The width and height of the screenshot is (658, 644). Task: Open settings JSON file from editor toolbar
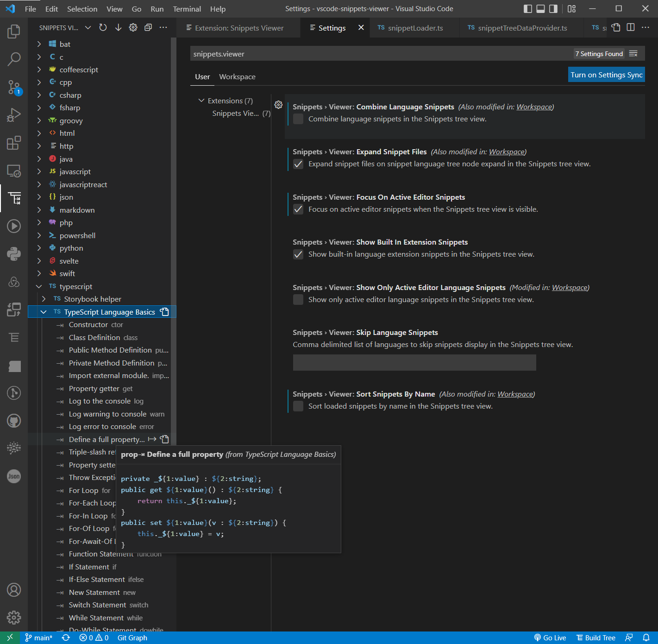(615, 28)
